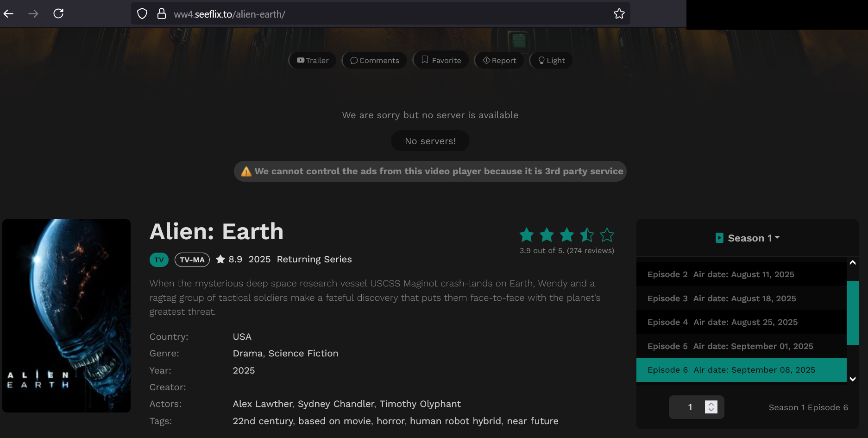Reload the current page
This screenshot has height=438, width=868.
click(x=58, y=14)
